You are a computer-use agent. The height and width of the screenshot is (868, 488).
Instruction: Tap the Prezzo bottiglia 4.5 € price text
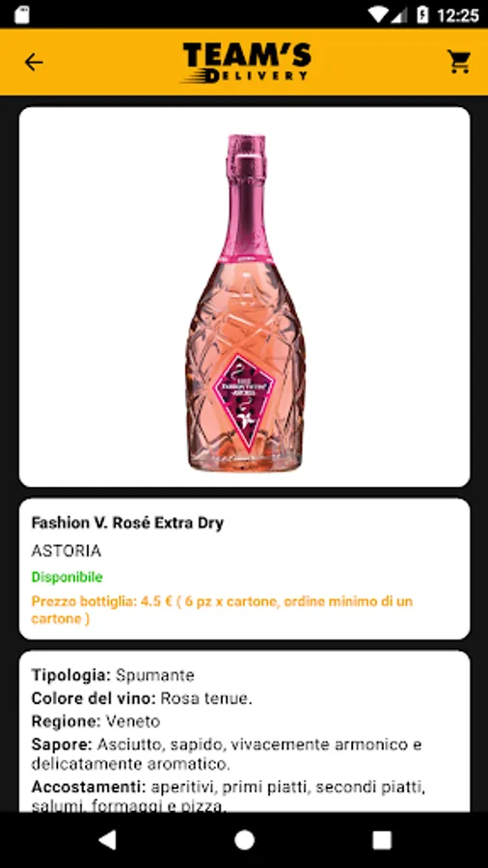tap(222, 610)
